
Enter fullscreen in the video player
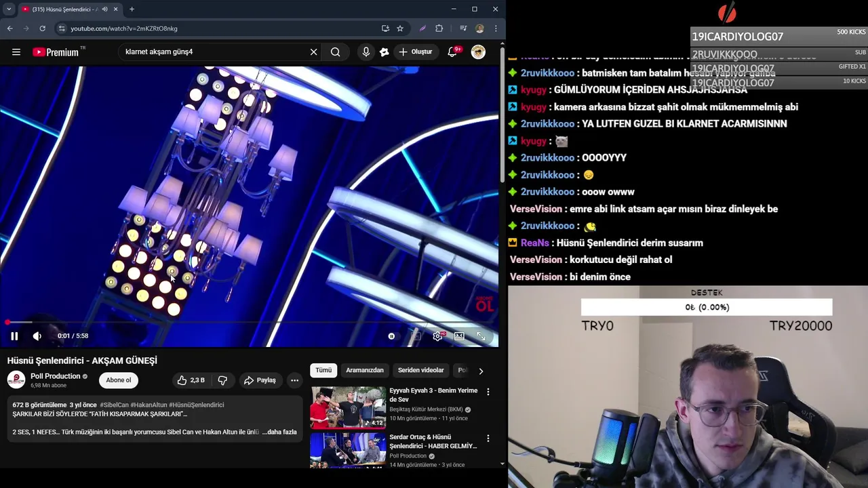[481, 335]
